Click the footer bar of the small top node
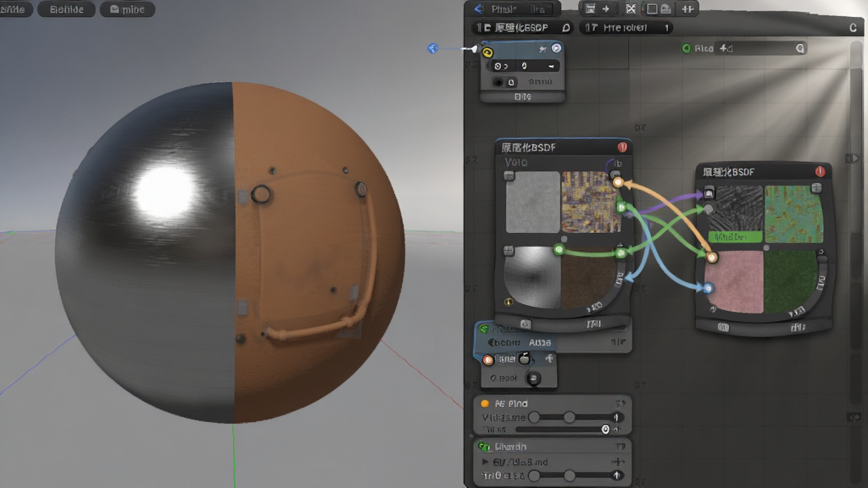Image resolution: width=868 pixels, height=488 pixels. point(522,97)
